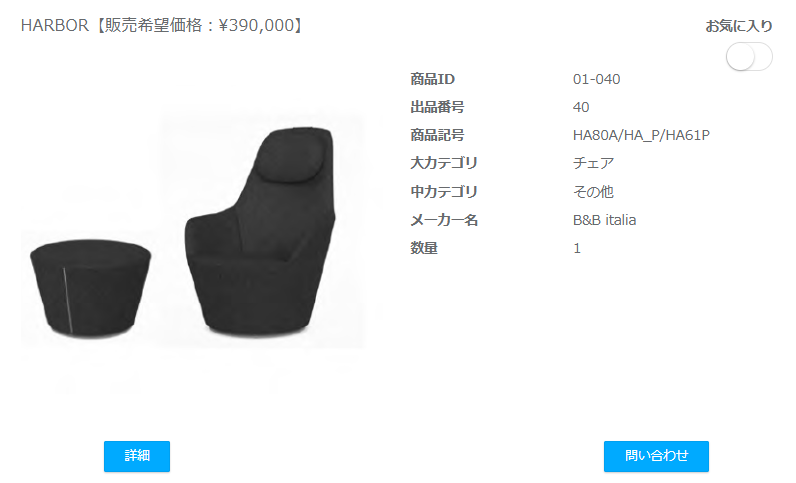Click the メーカー名 field label
The image size is (796, 483).
point(444,220)
